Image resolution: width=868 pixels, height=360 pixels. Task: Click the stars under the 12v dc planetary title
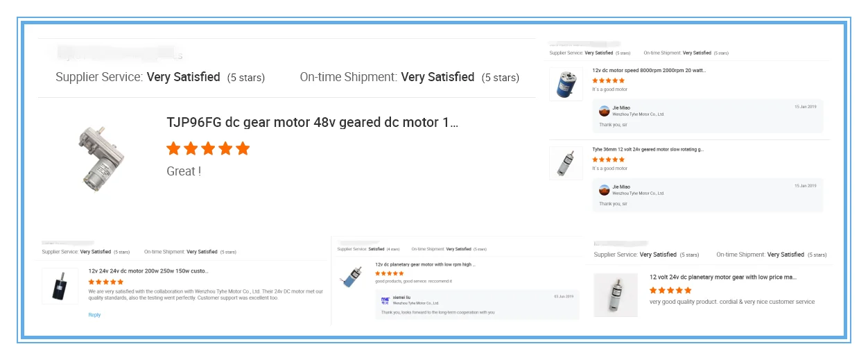point(390,273)
